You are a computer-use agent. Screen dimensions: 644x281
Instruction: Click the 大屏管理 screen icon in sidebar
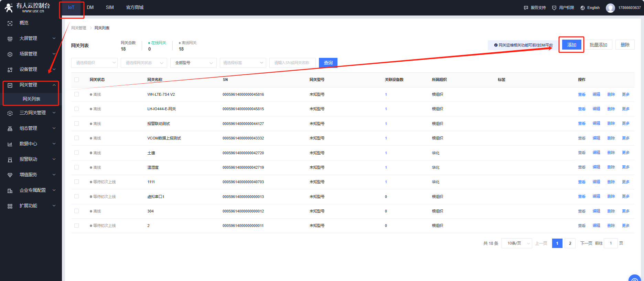tap(10, 39)
